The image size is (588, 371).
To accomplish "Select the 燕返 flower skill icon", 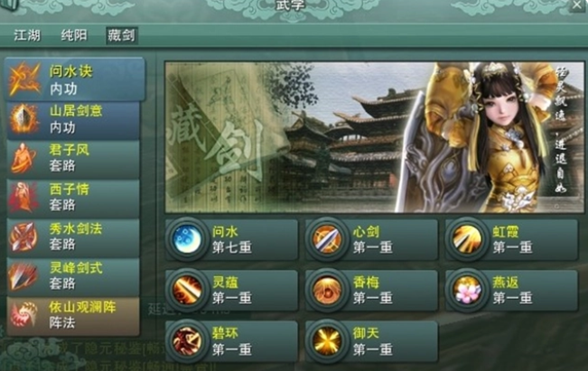I will (467, 290).
